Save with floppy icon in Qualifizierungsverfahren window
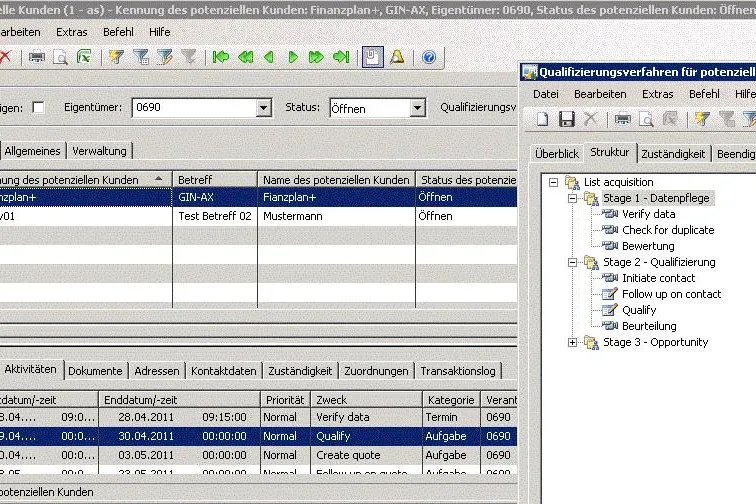This screenshot has width=756, height=504. coord(567,119)
